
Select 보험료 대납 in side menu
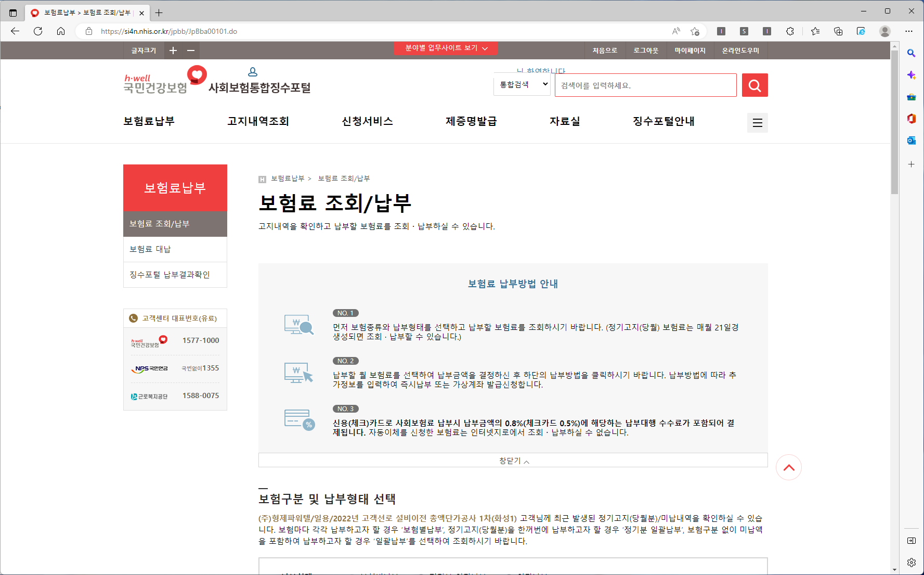175,249
